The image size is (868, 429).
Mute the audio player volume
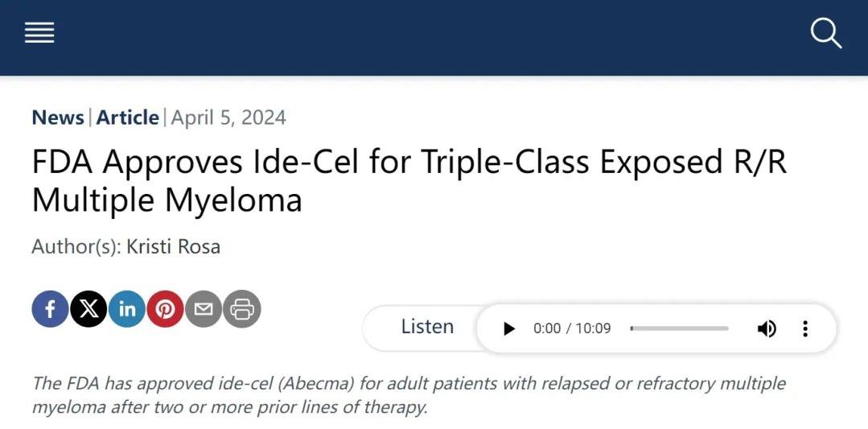767,328
